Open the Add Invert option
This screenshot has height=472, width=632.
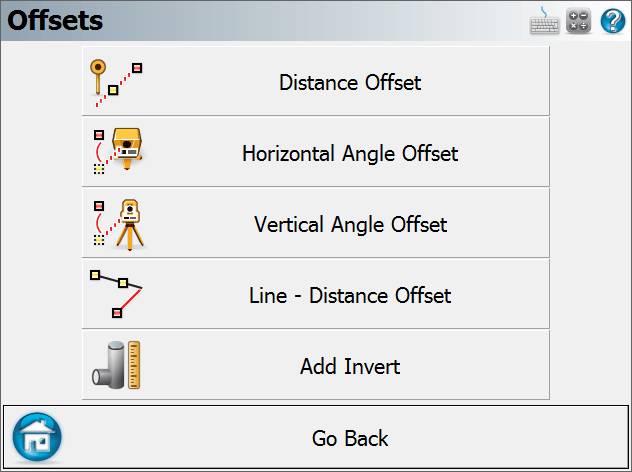pos(316,365)
